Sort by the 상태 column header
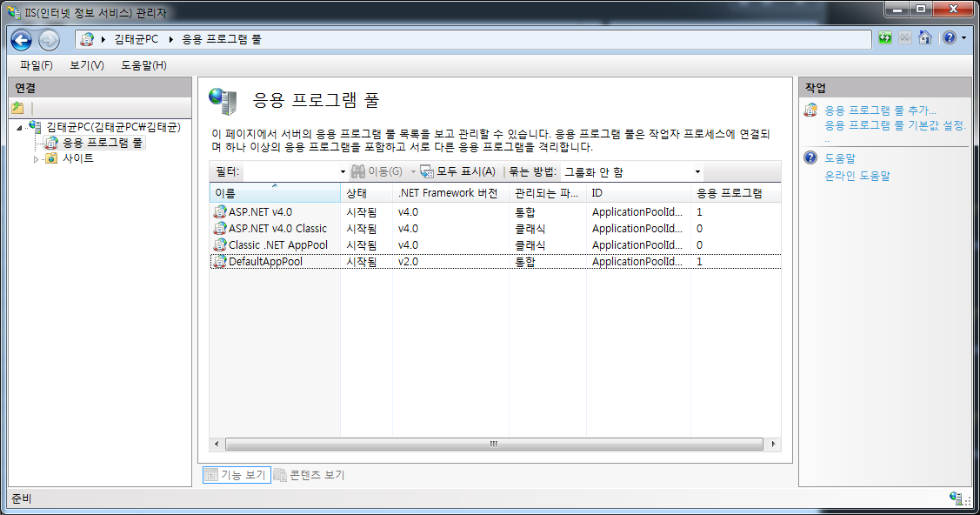This screenshot has width=980, height=515. (366, 193)
